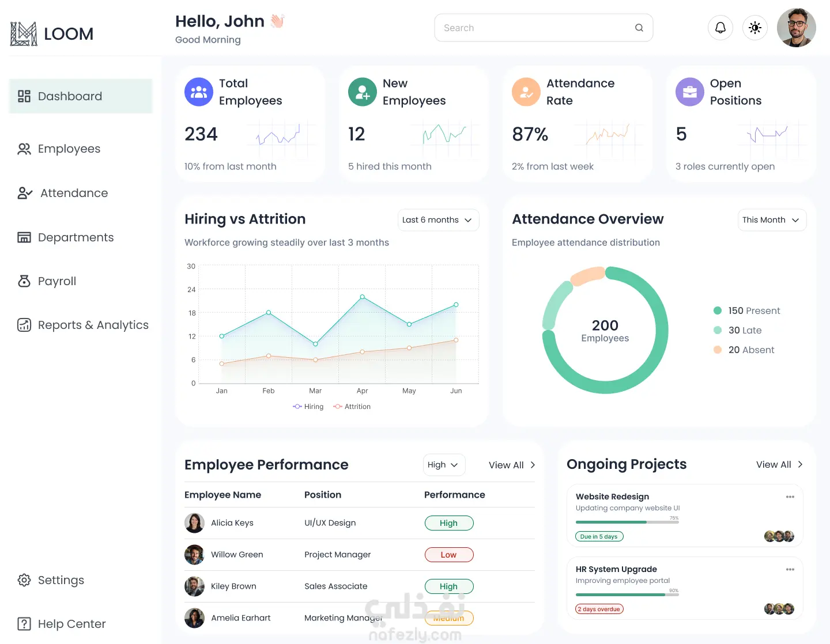
Task: Open Departments sidebar section
Action: tap(66, 237)
